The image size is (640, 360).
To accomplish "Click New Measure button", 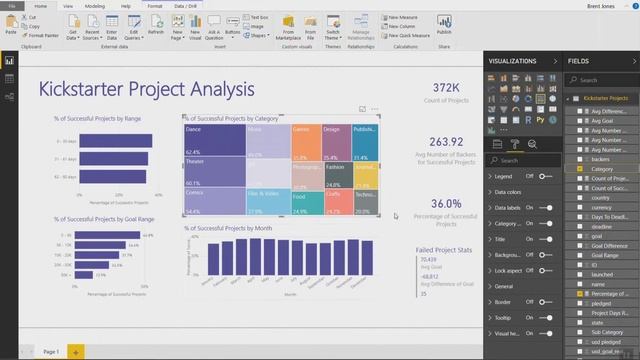I will 400,17.
